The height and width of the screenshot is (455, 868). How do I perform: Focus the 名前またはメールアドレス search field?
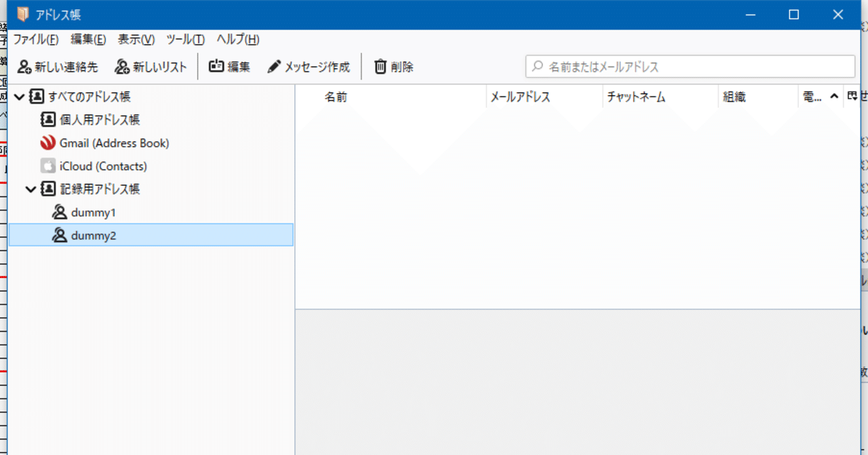click(x=690, y=66)
